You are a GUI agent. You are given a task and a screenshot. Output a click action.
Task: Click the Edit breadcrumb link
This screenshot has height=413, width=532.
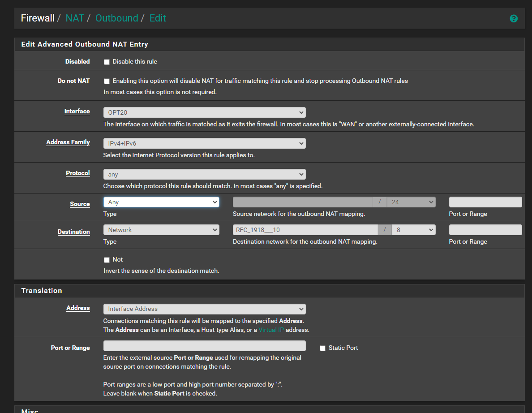tap(158, 18)
